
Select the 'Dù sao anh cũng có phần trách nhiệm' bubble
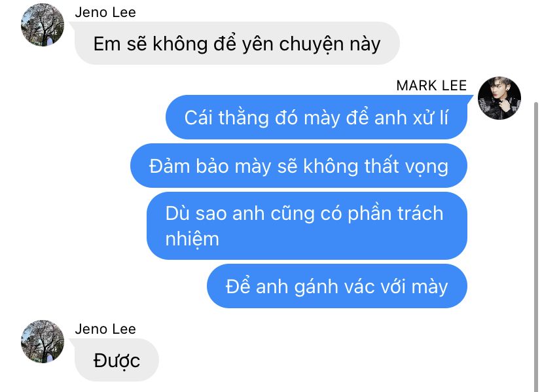coord(307,226)
